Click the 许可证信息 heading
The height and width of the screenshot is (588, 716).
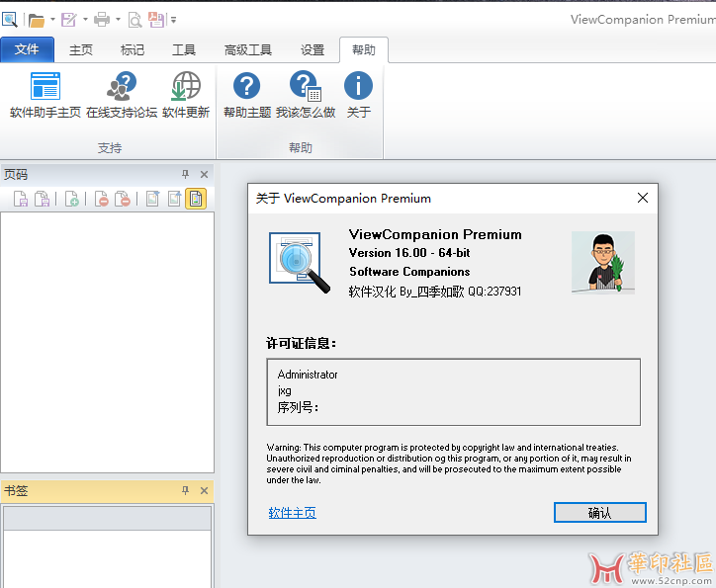(x=302, y=343)
